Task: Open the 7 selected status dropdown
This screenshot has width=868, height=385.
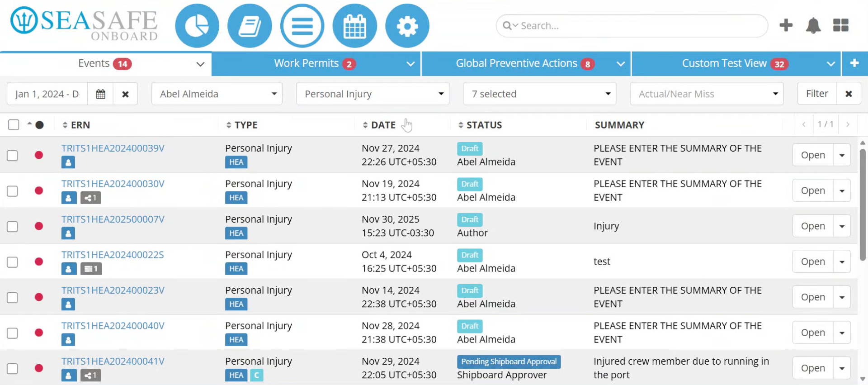Action: tap(540, 94)
